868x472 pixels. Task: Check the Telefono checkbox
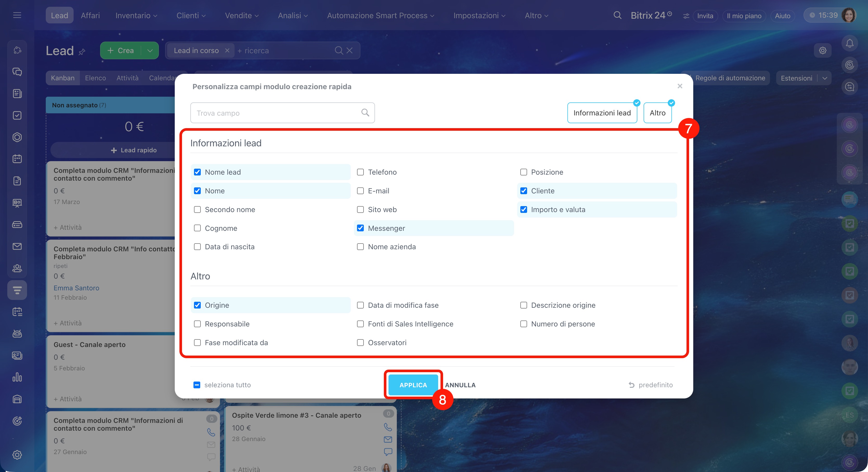point(360,172)
